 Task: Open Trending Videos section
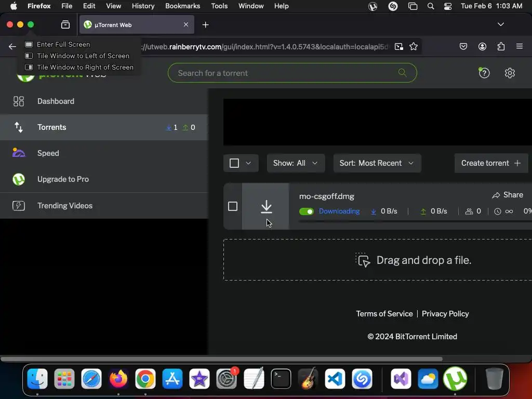tap(103, 206)
